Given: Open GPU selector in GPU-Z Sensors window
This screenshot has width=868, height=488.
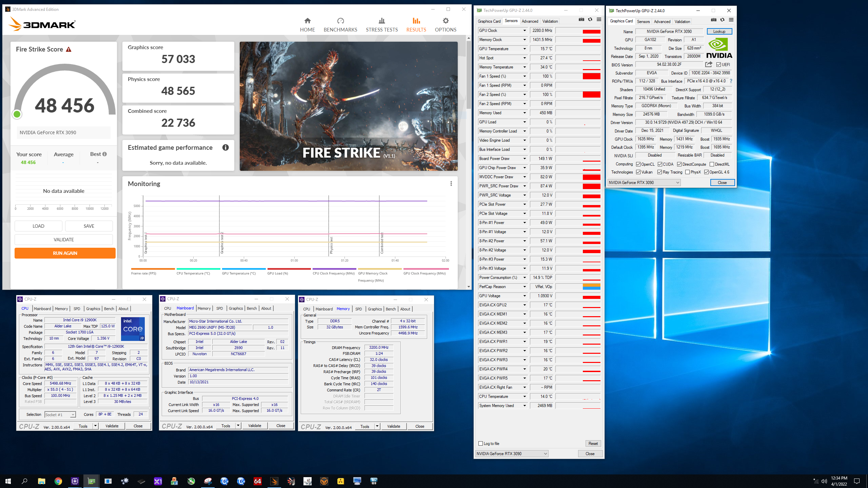Looking at the screenshot, I should (512, 454).
